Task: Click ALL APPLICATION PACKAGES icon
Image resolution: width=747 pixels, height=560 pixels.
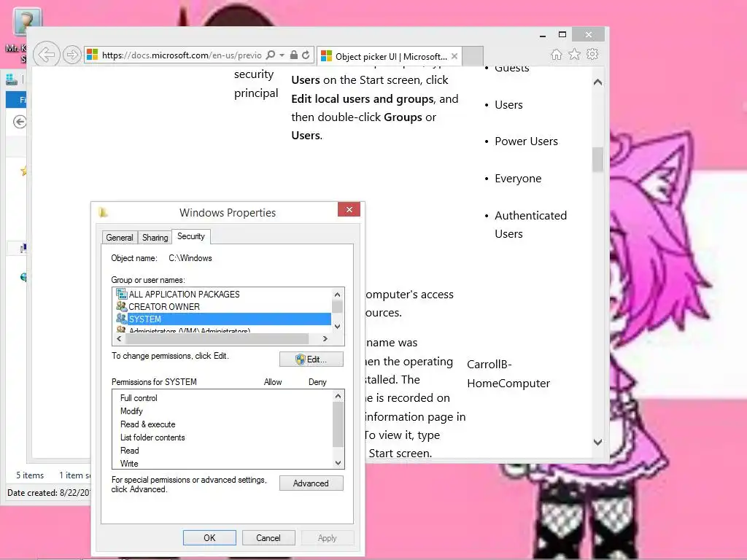Action: coord(122,294)
